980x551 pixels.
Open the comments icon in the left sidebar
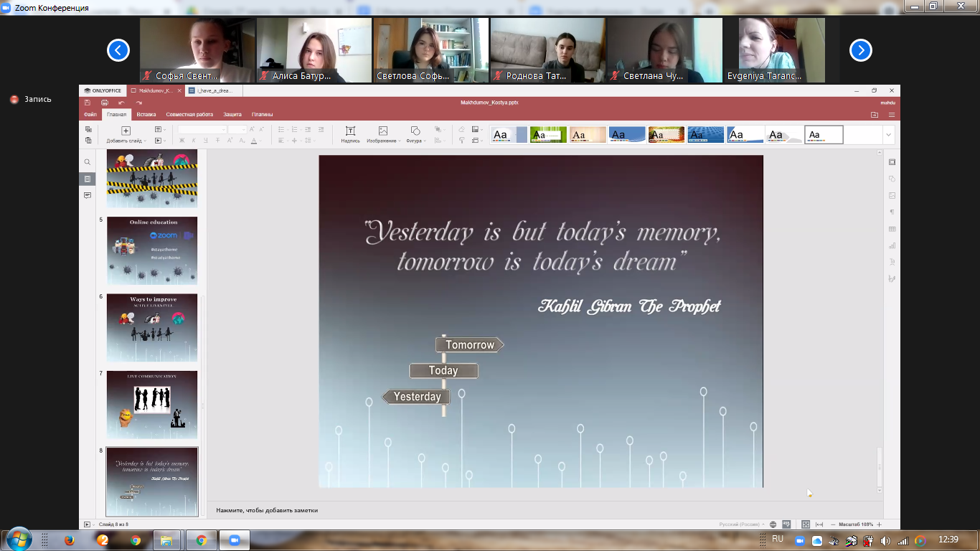[x=88, y=195]
